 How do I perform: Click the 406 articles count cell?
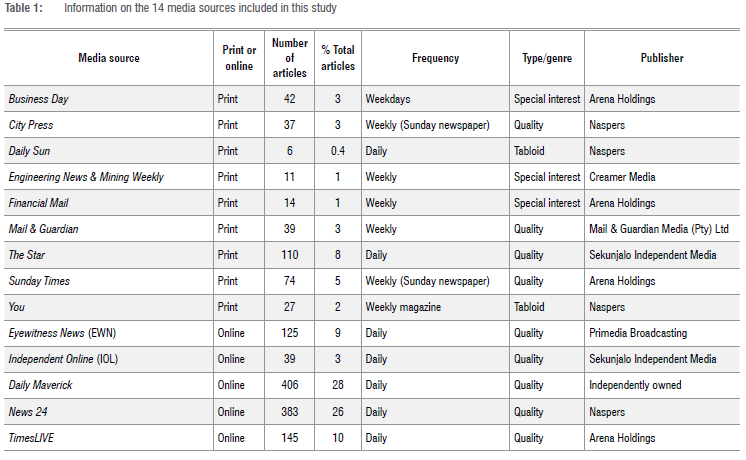pos(290,385)
